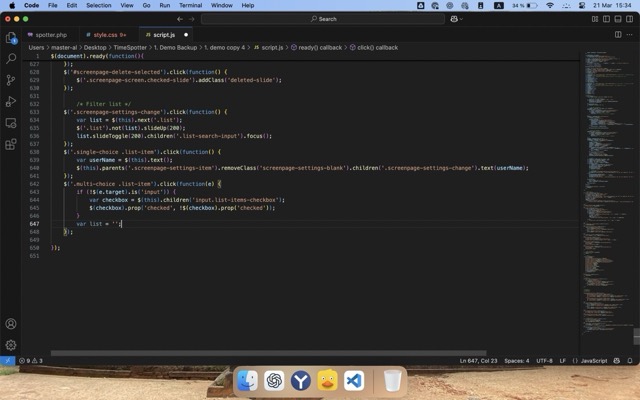Open the Terminal menu in menu bar
640x400 pixels.
tap(190, 5)
